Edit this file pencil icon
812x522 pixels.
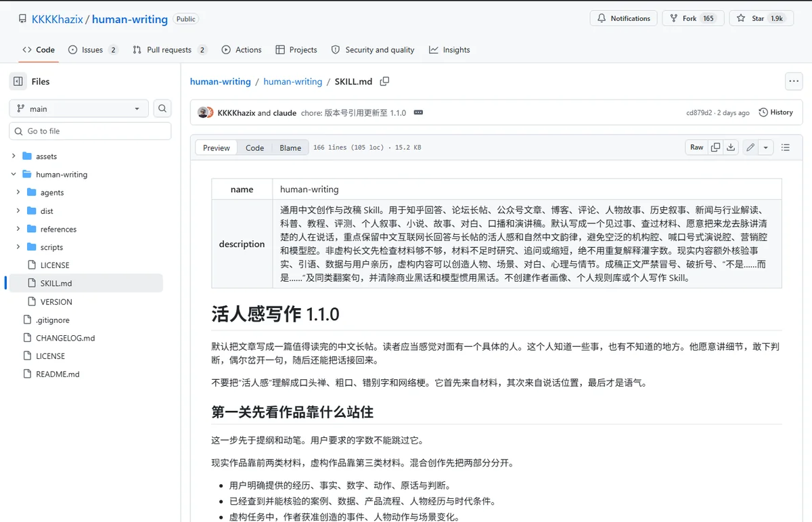pos(750,147)
